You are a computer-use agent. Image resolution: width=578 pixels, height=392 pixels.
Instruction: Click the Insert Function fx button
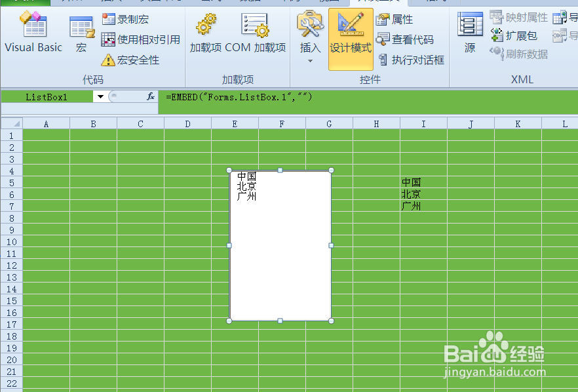tap(151, 96)
